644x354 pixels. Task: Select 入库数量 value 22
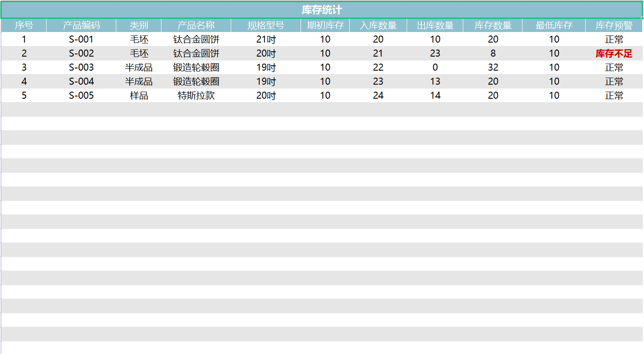[x=378, y=68]
